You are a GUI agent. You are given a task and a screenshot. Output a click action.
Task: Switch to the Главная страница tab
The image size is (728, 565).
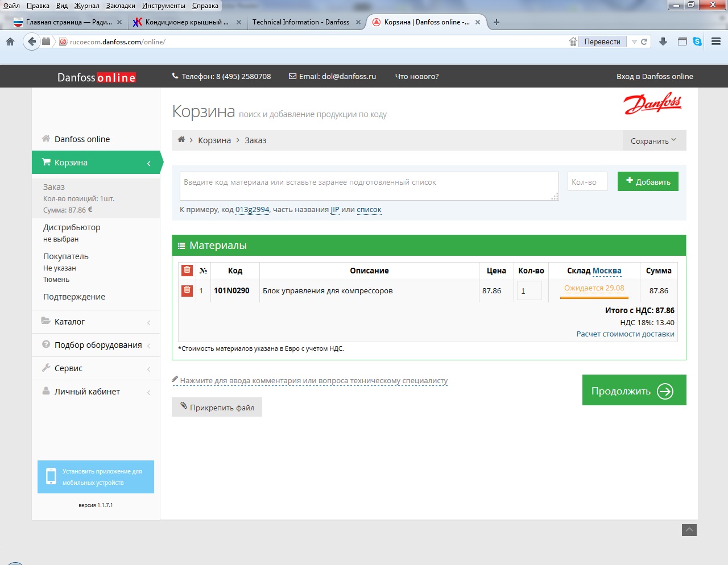(x=68, y=22)
